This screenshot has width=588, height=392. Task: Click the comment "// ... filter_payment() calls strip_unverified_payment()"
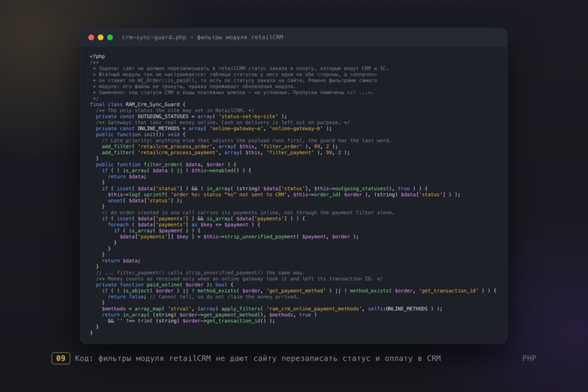pos(201,272)
